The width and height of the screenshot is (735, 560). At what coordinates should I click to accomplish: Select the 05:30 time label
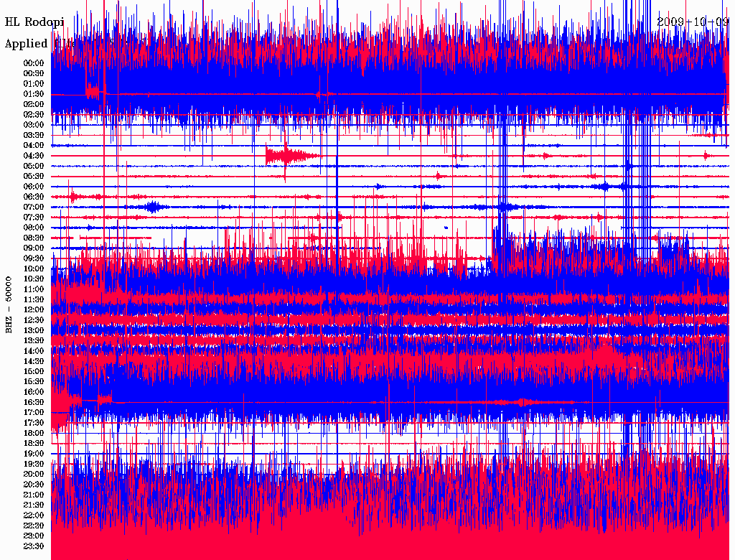click(x=34, y=177)
